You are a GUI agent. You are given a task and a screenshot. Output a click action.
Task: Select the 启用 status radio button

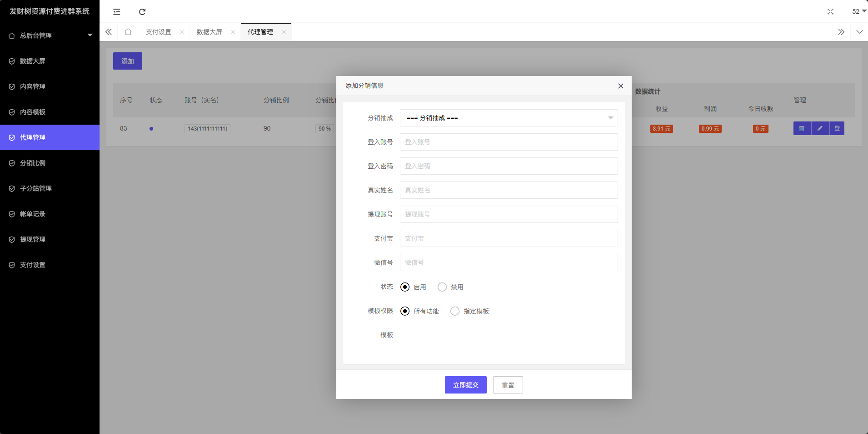click(405, 287)
